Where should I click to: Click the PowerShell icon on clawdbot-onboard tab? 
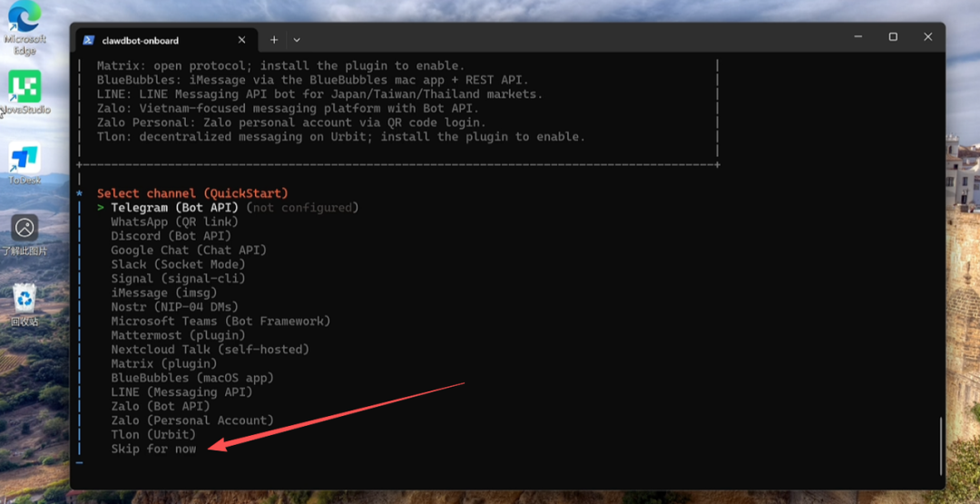[x=89, y=40]
